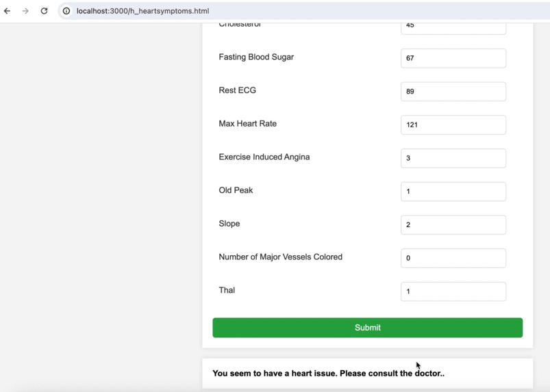Click the Max Heart Rate label

tap(248, 124)
